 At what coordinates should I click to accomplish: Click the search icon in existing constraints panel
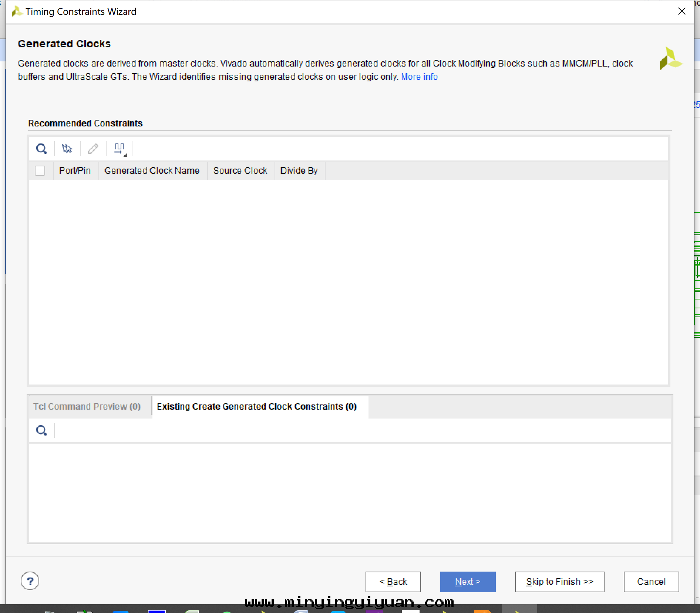(x=41, y=430)
